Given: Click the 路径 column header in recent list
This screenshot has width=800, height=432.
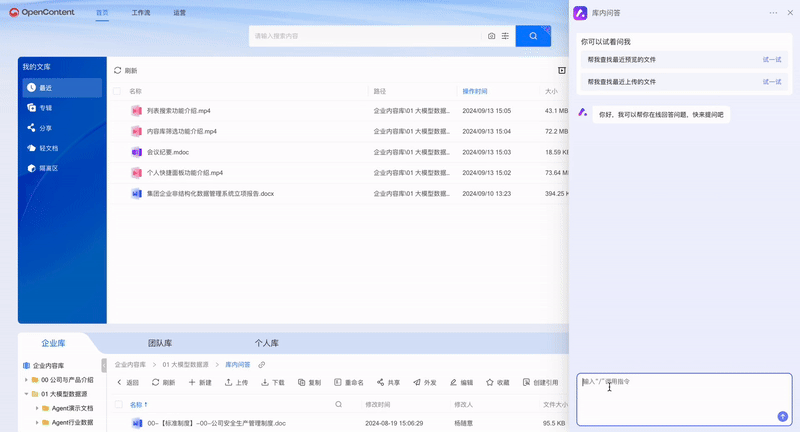Looking at the screenshot, I should 380,91.
